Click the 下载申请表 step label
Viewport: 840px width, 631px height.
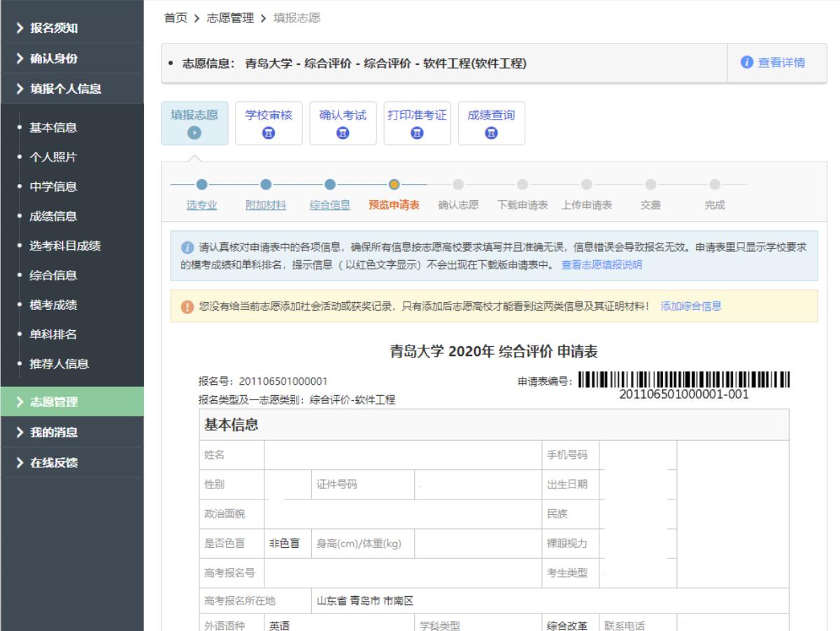[x=522, y=205]
